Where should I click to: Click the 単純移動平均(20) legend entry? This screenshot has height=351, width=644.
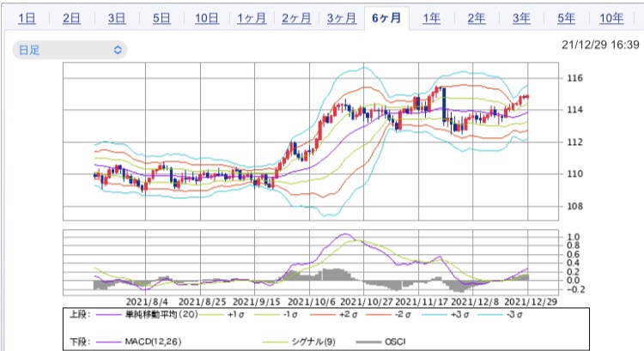161,314
